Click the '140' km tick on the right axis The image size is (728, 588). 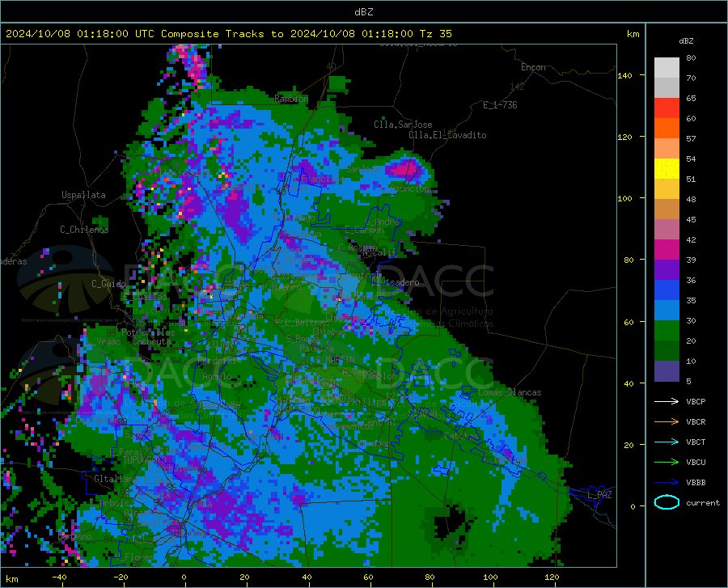click(624, 75)
